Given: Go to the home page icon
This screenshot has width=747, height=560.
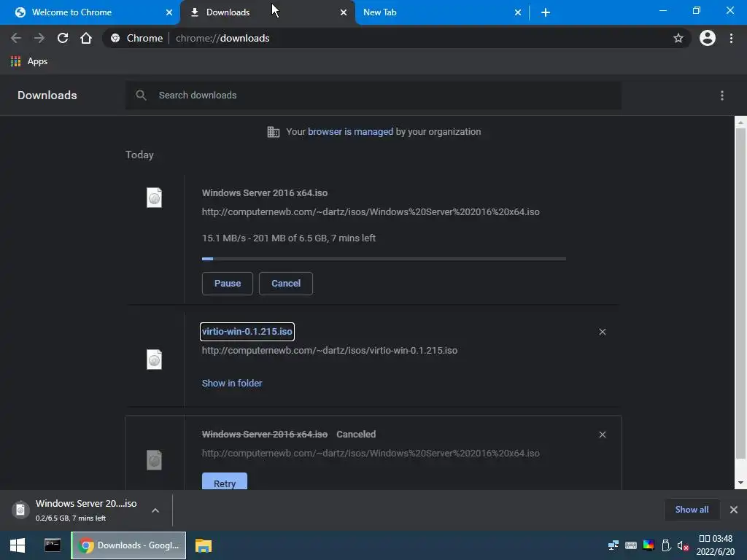Looking at the screenshot, I should click(x=86, y=38).
